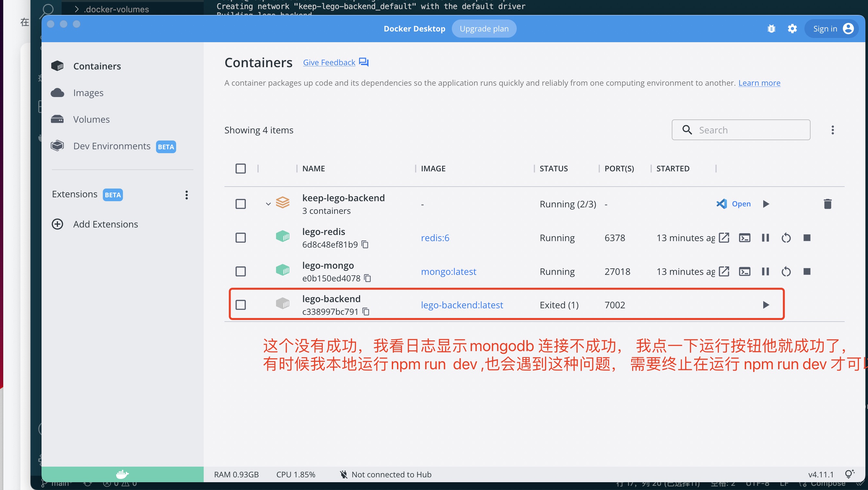Toggle checkbox for lego-redis container
The image size is (868, 490).
241,237
